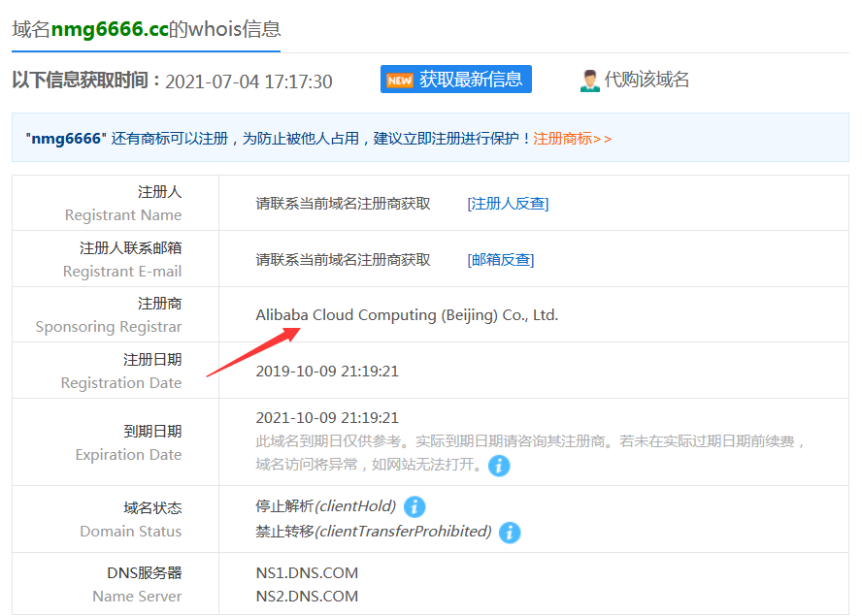Open the 邮箱反查 reverse lookup link

click(500, 259)
